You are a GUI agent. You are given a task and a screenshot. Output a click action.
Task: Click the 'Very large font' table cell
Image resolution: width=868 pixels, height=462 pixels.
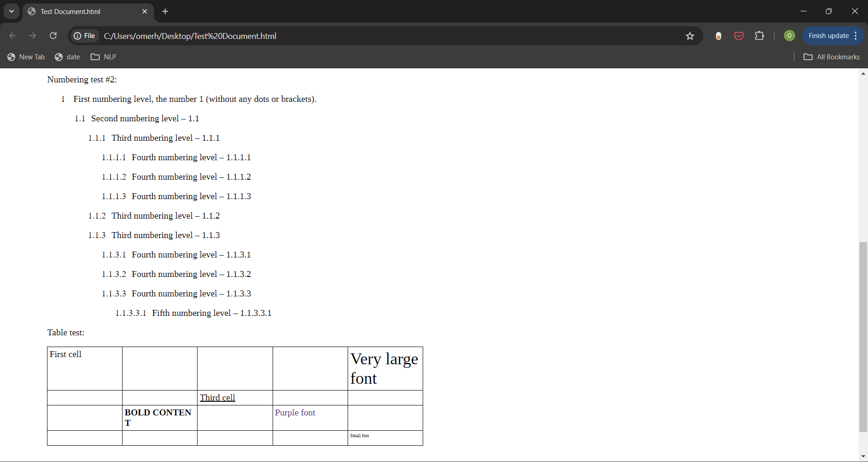[x=385, y=368]
